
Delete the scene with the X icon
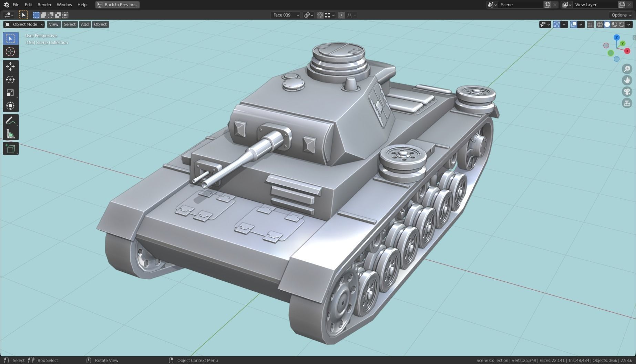[x=555, y=4]
